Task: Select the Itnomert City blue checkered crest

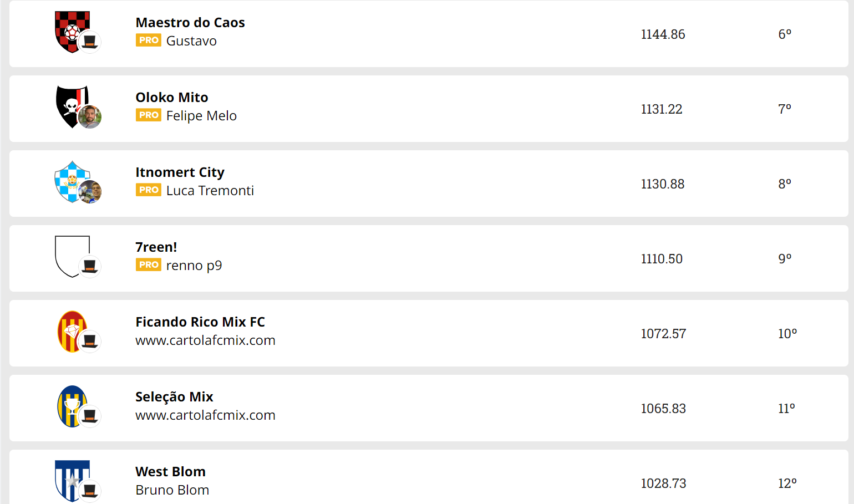Action: [72, 182]
